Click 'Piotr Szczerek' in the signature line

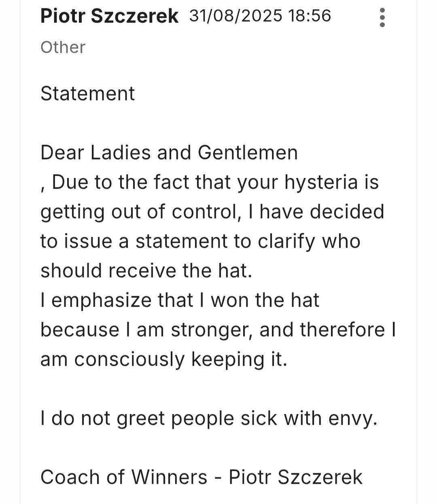295,477
